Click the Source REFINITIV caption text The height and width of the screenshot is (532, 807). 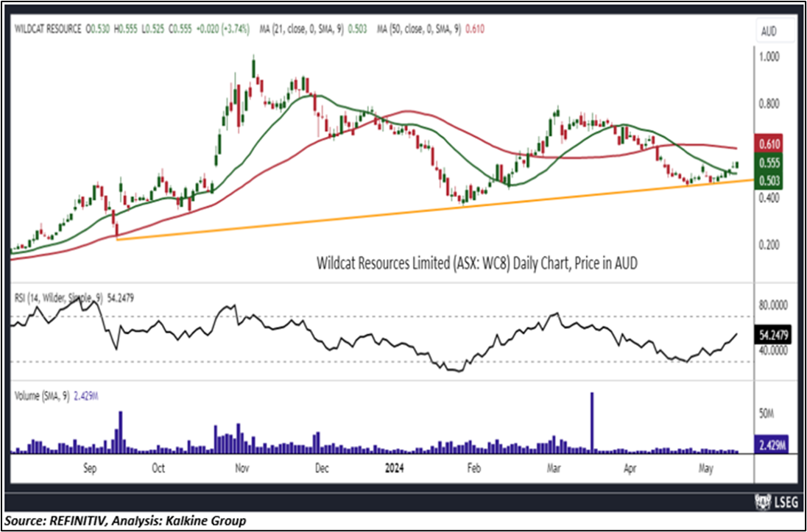pos(126,519)
